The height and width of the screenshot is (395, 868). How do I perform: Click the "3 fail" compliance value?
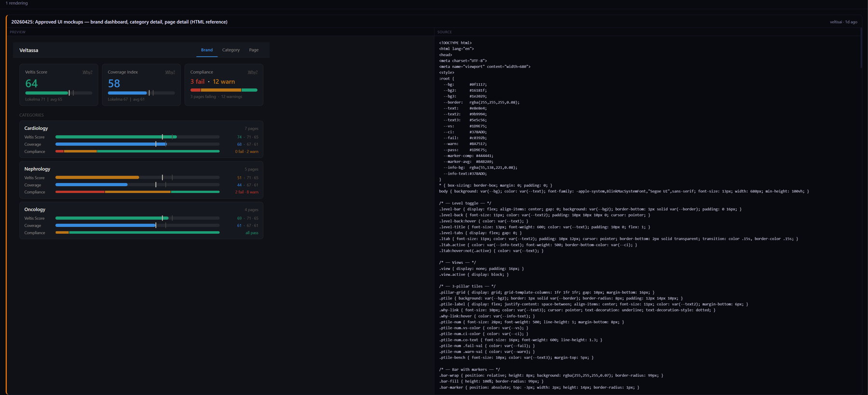coord(197,82)
